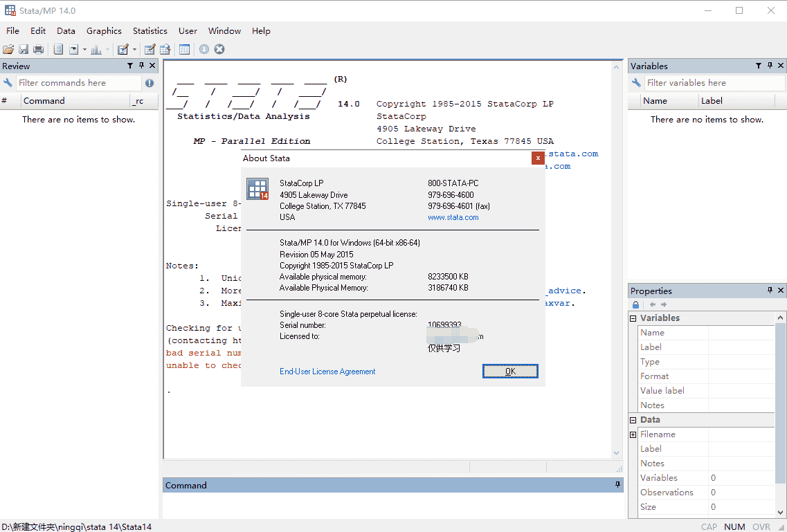The image size is (787, 532).
Task: Open the Graphics menu
Action: (104, 30)
